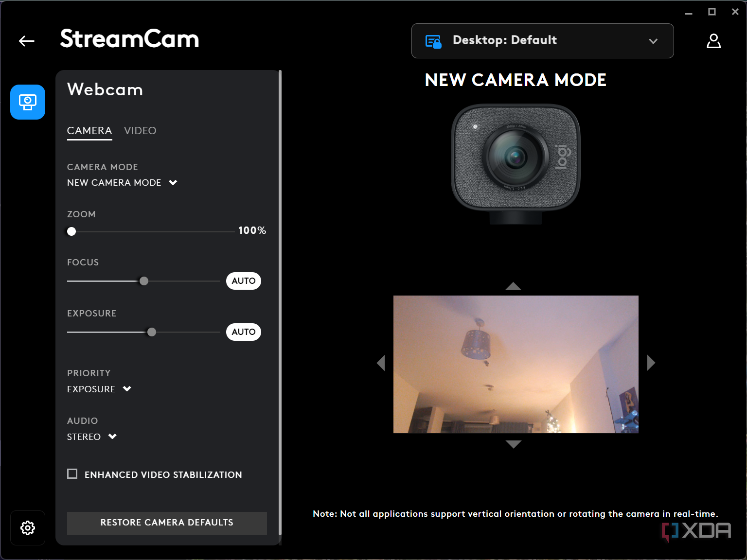Open the Priority EXPOSURE dropdown
Image resolution: width=747 pixels, height=560 pixels.
(x=99, y=389)
